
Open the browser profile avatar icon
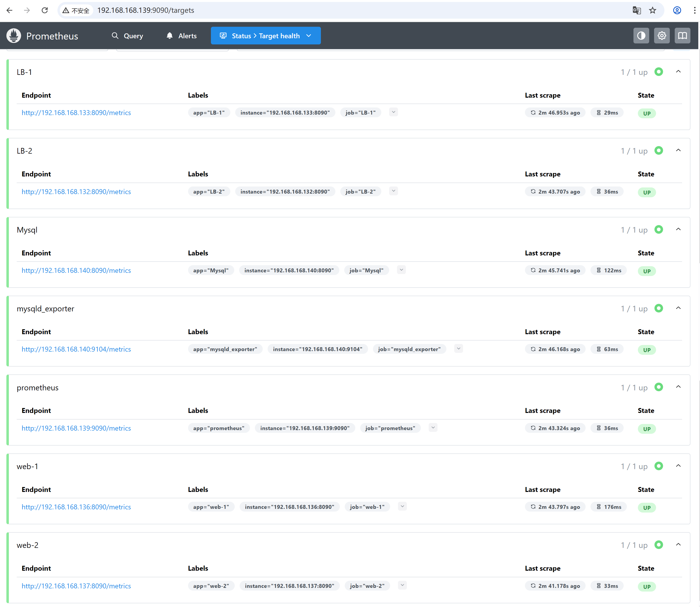click(x=677, y=10)
